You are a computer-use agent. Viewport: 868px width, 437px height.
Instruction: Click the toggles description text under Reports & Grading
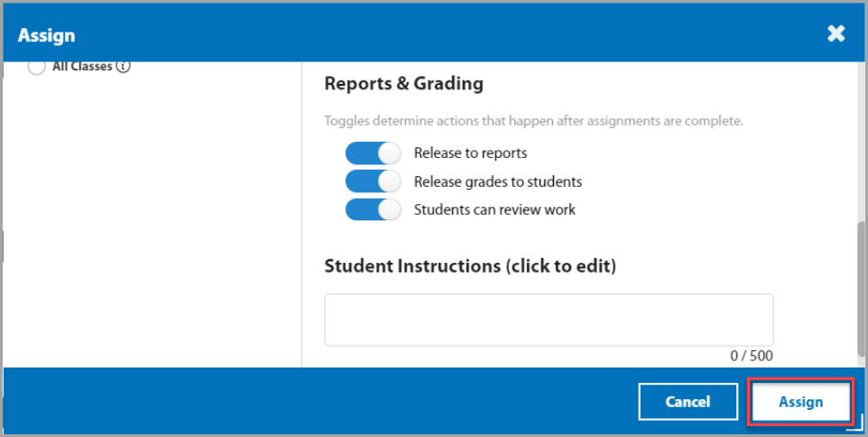(x=533, y=121)
